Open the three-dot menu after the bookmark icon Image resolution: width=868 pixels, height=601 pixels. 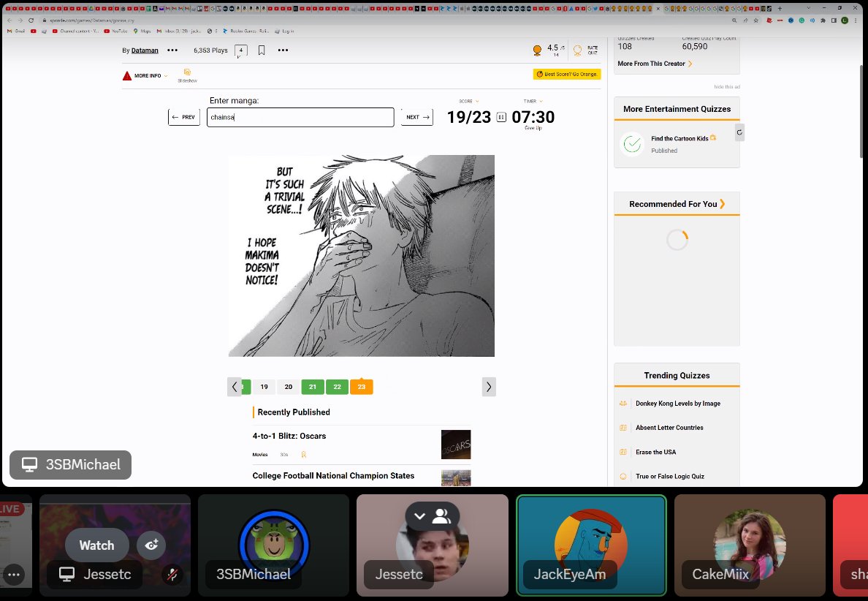pyautogui.click(x=283, y=50)
